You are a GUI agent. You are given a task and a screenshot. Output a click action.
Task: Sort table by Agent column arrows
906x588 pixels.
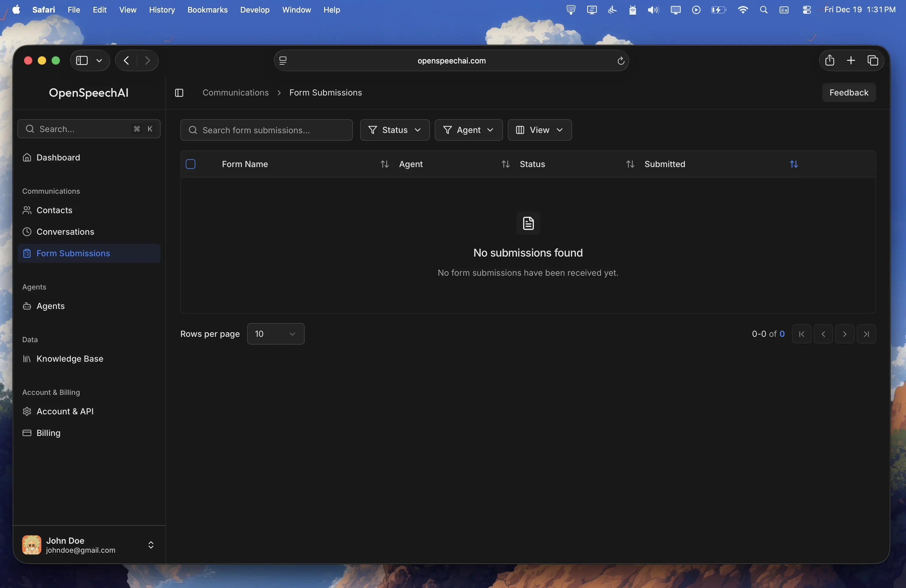pyautogui.click(x=505, y=164)
